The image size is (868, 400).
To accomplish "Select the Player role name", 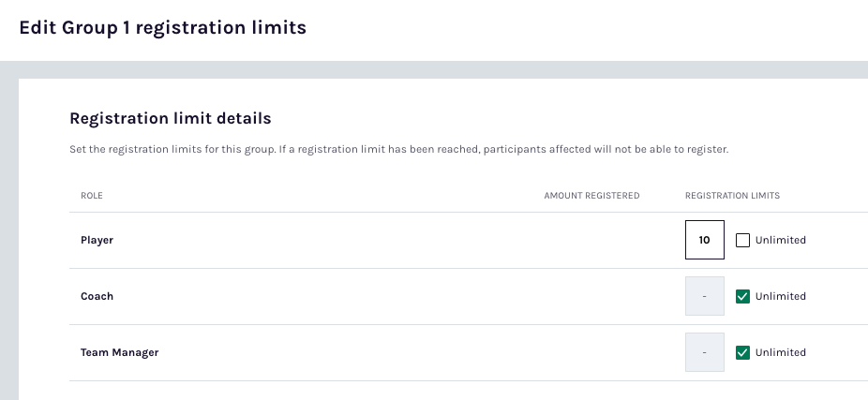I will click(x=97, y=240).
